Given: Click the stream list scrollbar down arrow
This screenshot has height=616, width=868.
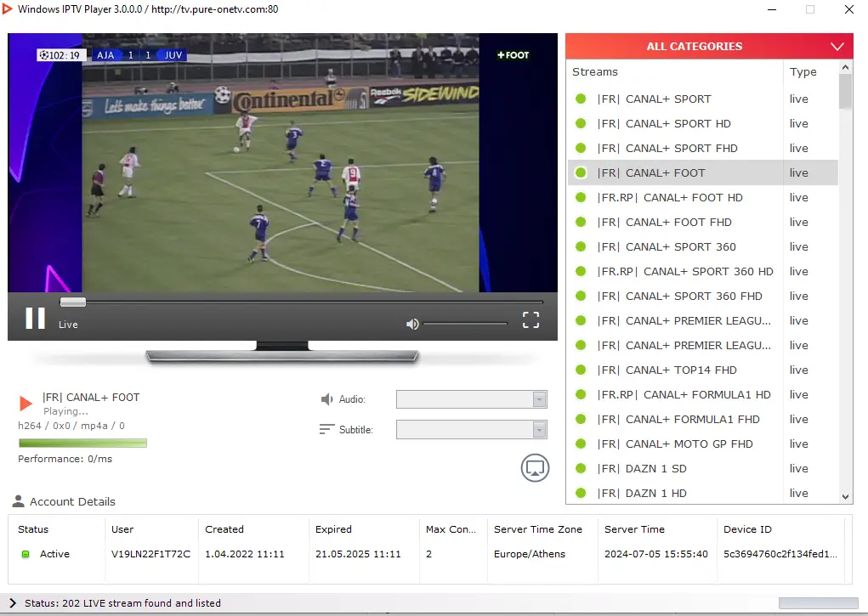Looking at the screenshot, I should click(845, 496).
